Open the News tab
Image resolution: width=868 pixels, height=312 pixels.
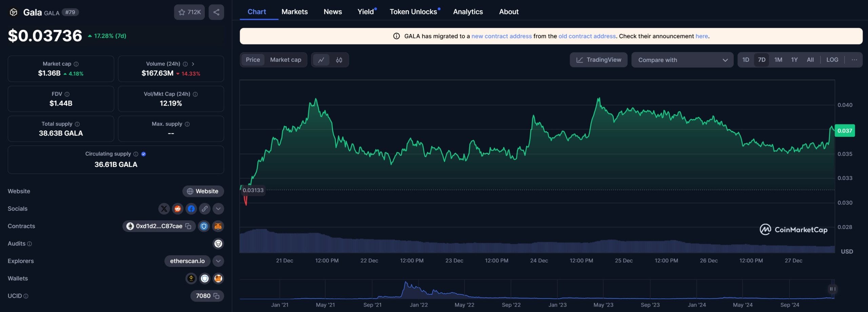pos(333,12)
